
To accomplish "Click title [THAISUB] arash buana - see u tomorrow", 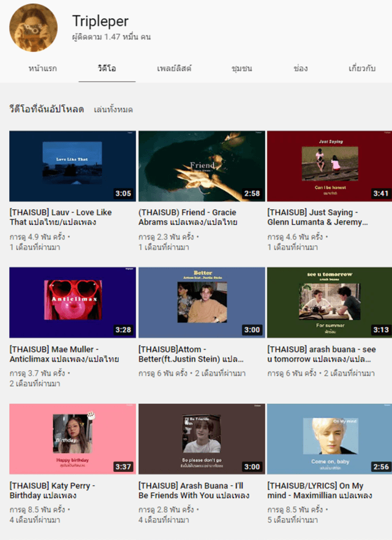I will (322, 354).
